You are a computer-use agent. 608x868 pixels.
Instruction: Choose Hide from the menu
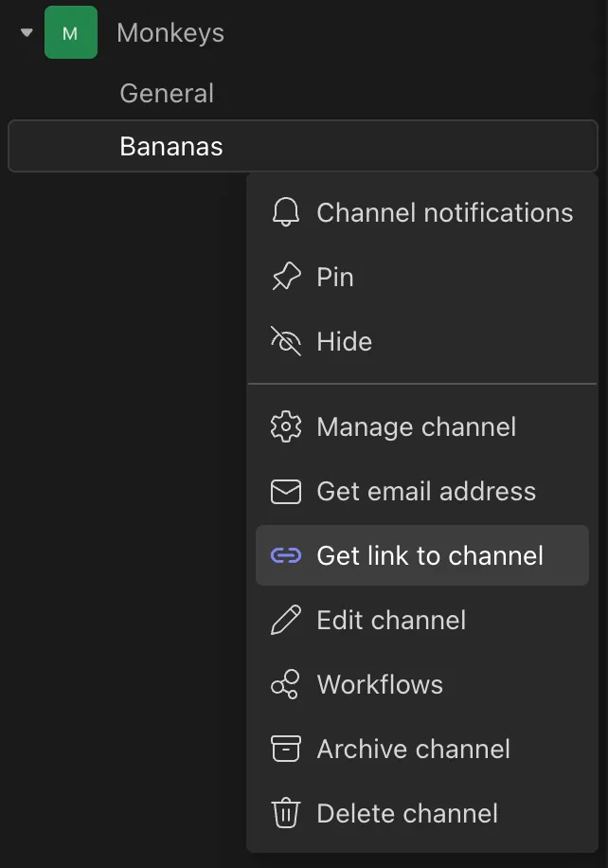(x=422, y=341)
